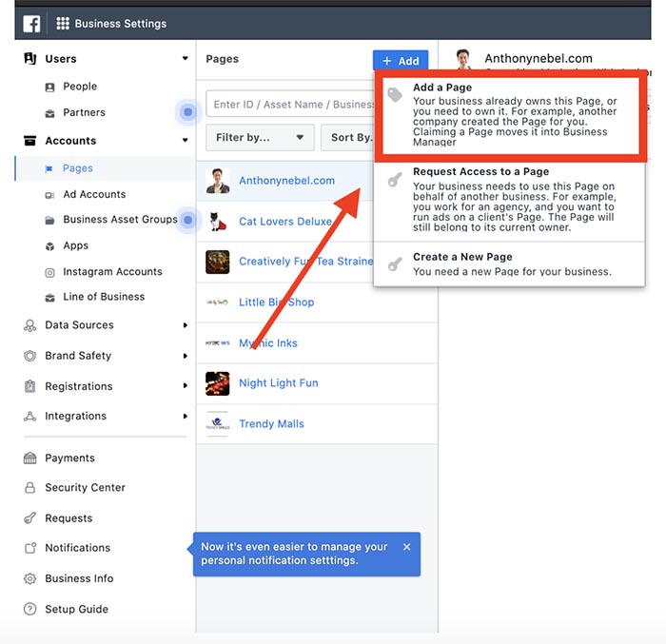Click the Setup Guide question mark icon
Viewport: 666px width, 644px height.
point(29,609)
